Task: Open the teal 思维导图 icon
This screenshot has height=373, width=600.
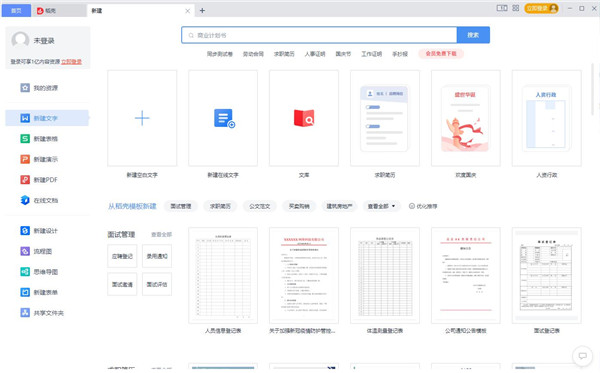Action: [x=25, y=272]
